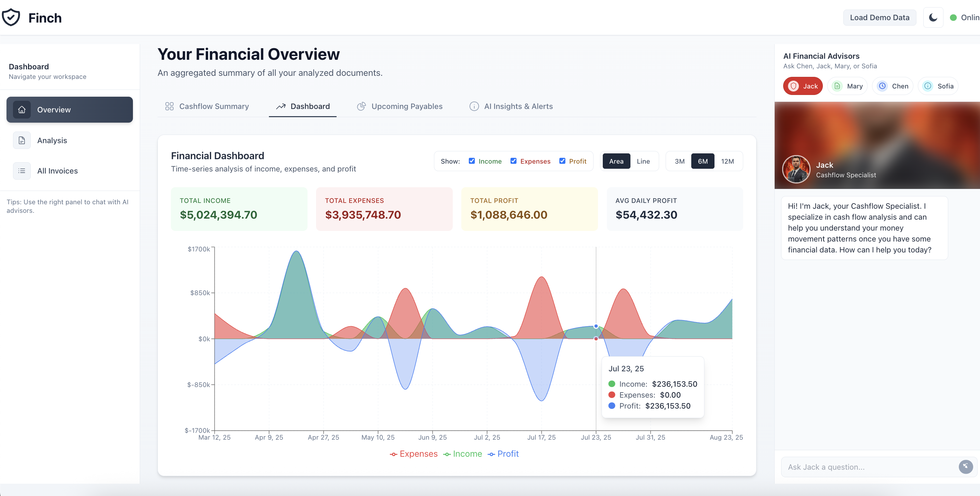This screenshot has height=496, width=980.
Task: Click the Overview home icon
Action: point(22,110)
